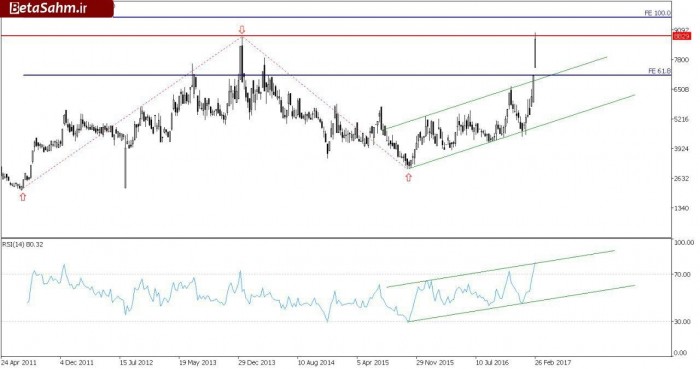700x369 pixels.
Task: Select the red up arrow below the 2011 low
Action: 23,196
